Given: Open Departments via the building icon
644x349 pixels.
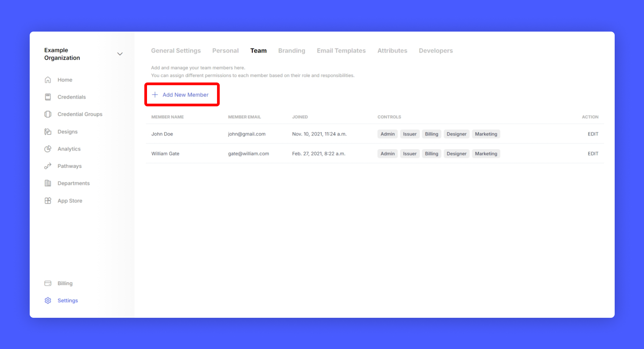Looking at the screenshot, I should 48,183.
